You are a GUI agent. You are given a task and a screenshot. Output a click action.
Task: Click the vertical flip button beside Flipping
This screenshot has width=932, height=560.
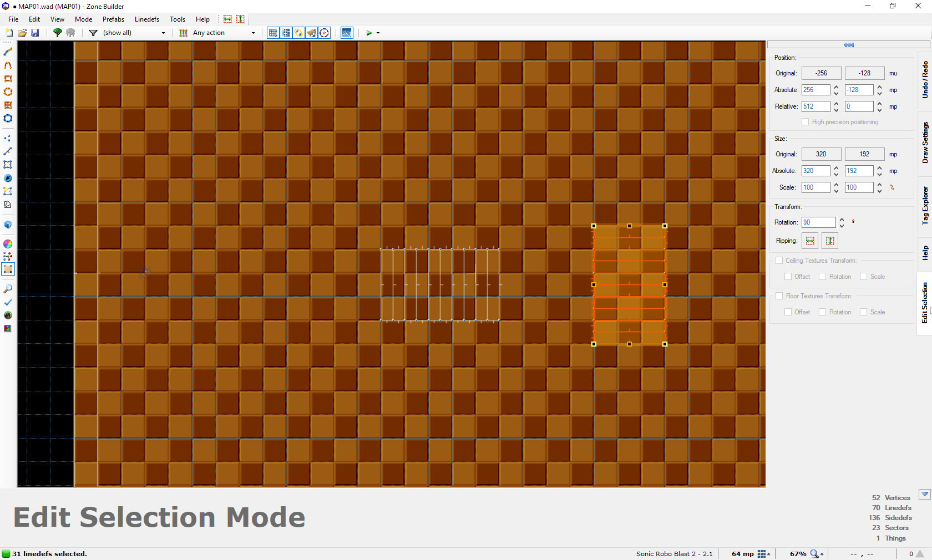(830, 241)
